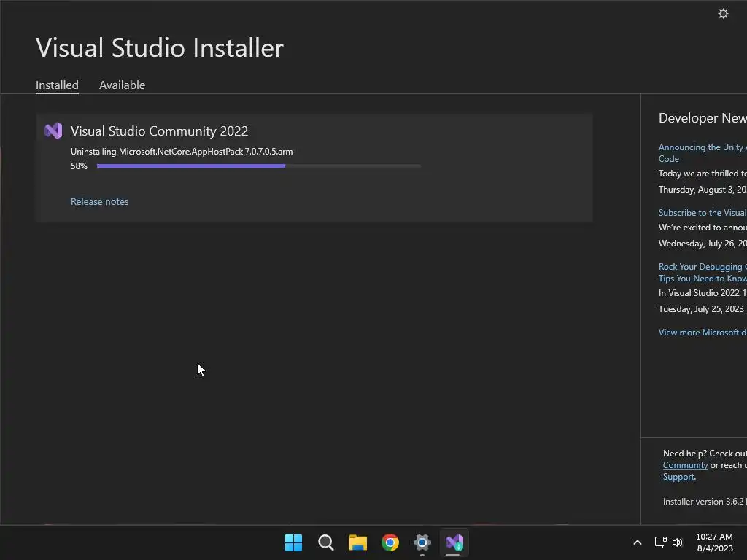Image resolution: width=747 pixels, height=560 pixels.
Task: Open the Settings app in taskbar
Action: click(x=422, y=542)
